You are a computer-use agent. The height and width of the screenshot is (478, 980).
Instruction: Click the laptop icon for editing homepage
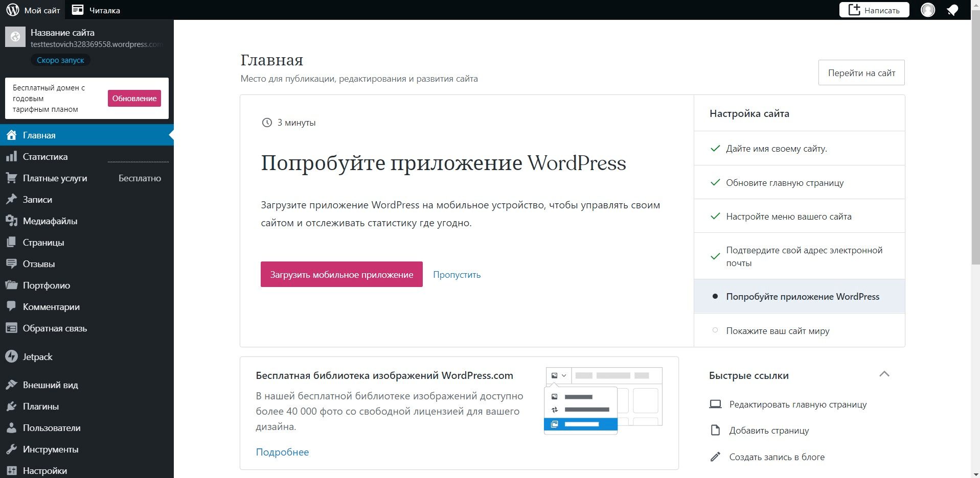coord(715,404)
